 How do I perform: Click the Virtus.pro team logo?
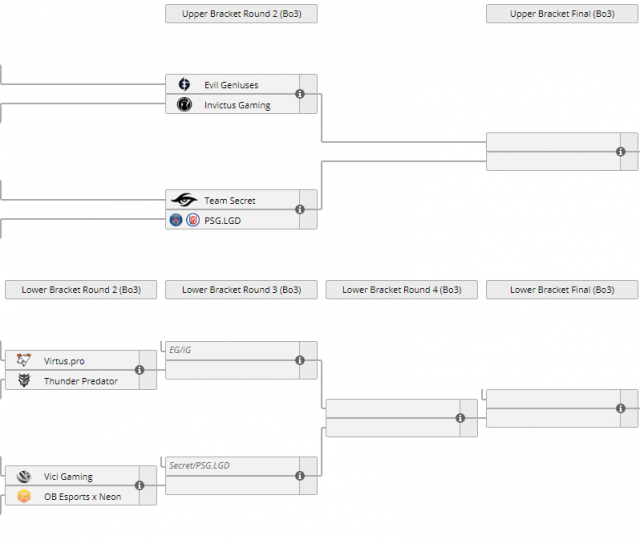tap(24, 361)
